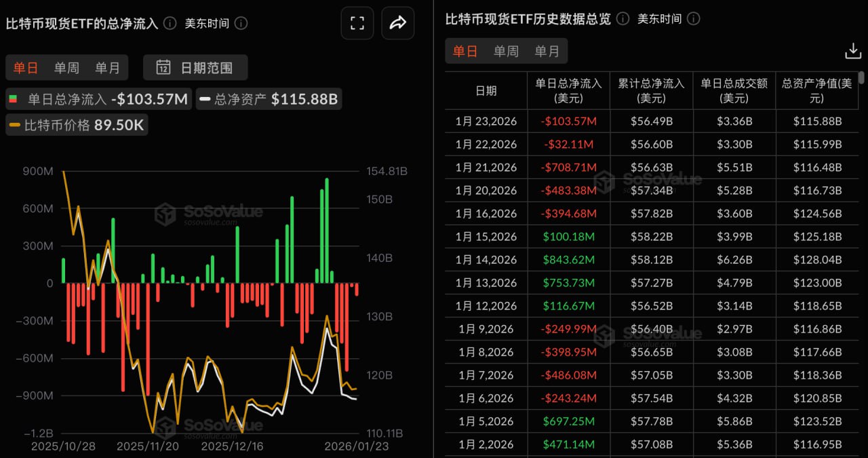868x458 pixels.
Task: Click the calendar icon in 日期范围 button
Action: [163, 67]
